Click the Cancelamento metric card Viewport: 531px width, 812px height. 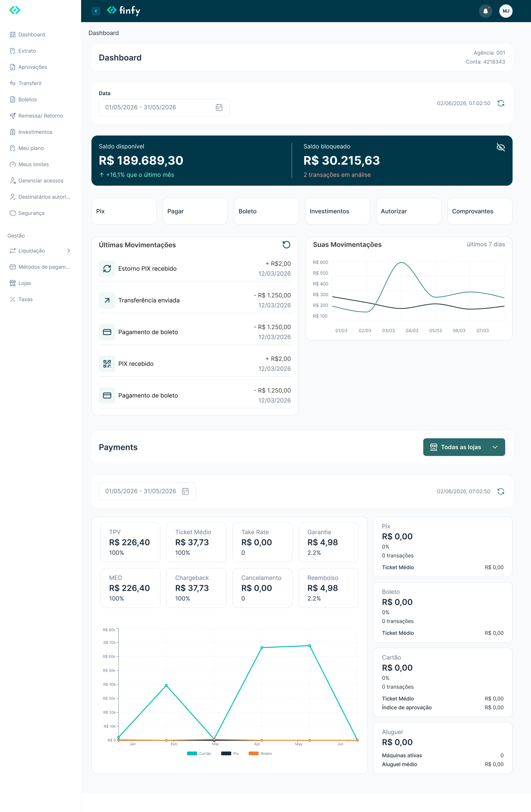pyautogui.click(x=263, y=588)
